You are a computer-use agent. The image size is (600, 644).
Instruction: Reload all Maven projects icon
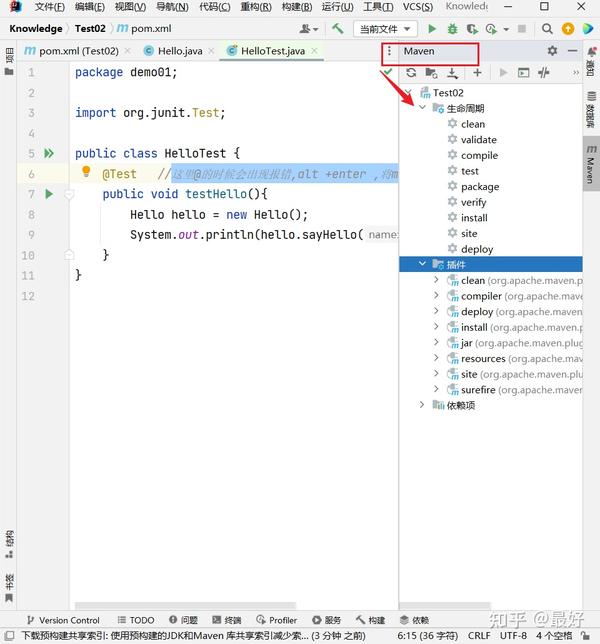pyautogui.click(x=411, y=73)
